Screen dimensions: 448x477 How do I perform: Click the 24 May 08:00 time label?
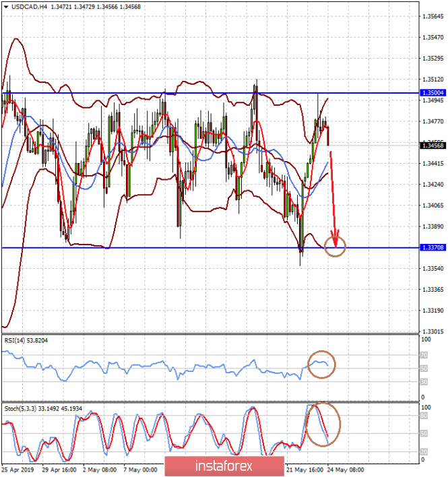pyautogui.click(x=345, y=470)
